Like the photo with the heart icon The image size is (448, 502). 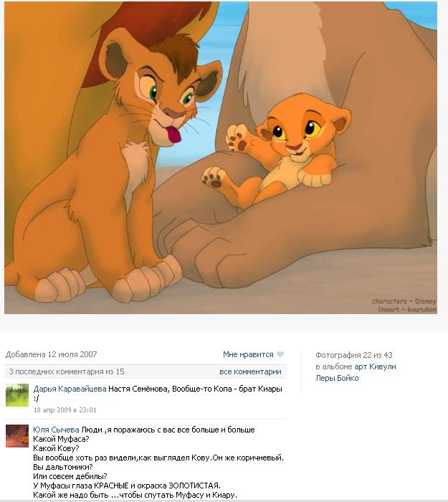coord(280,354)
